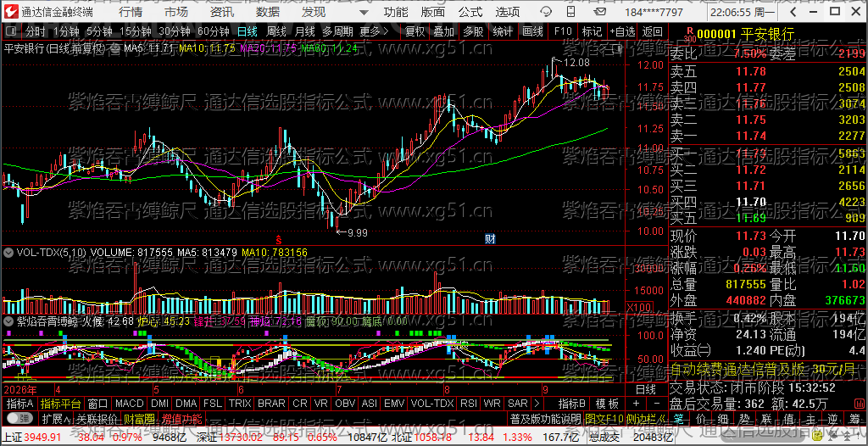Select the 30分钟 period

[175, 31]
